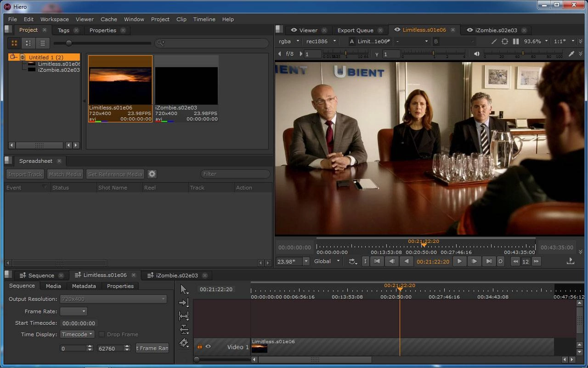Image resolution: width=588 pixels, height=368 pixels.
Task: Open the Workspace menu
Action: tap(55, 19)
